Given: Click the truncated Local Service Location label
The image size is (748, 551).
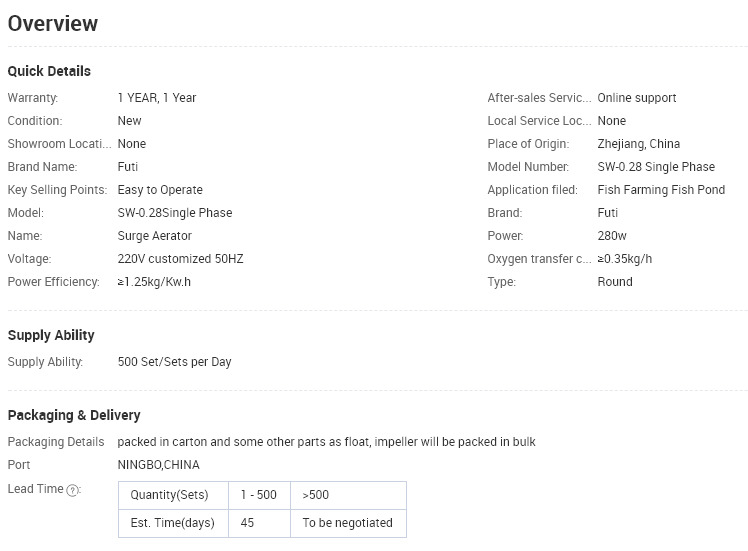Looking at the screenshot, I should pos(539,121).
